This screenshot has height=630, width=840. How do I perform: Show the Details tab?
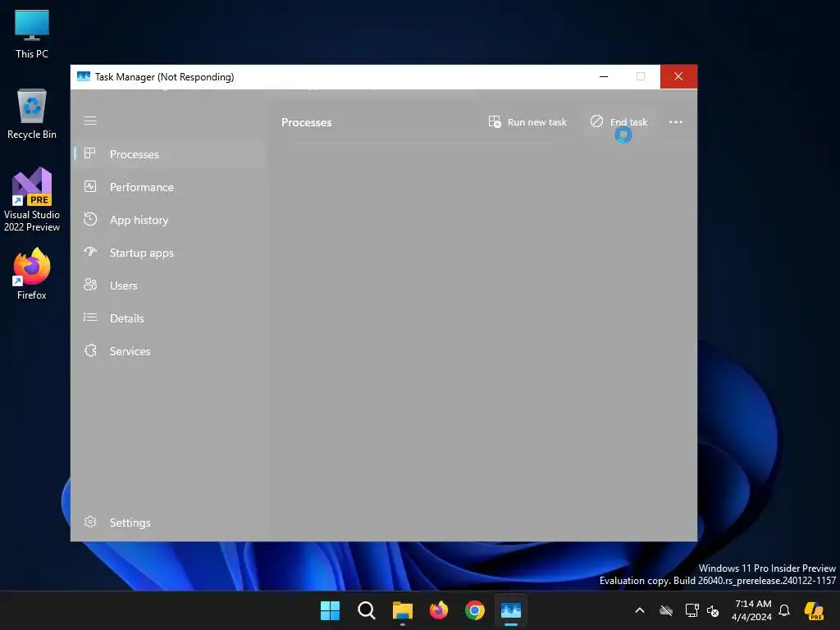click(169, 318)
